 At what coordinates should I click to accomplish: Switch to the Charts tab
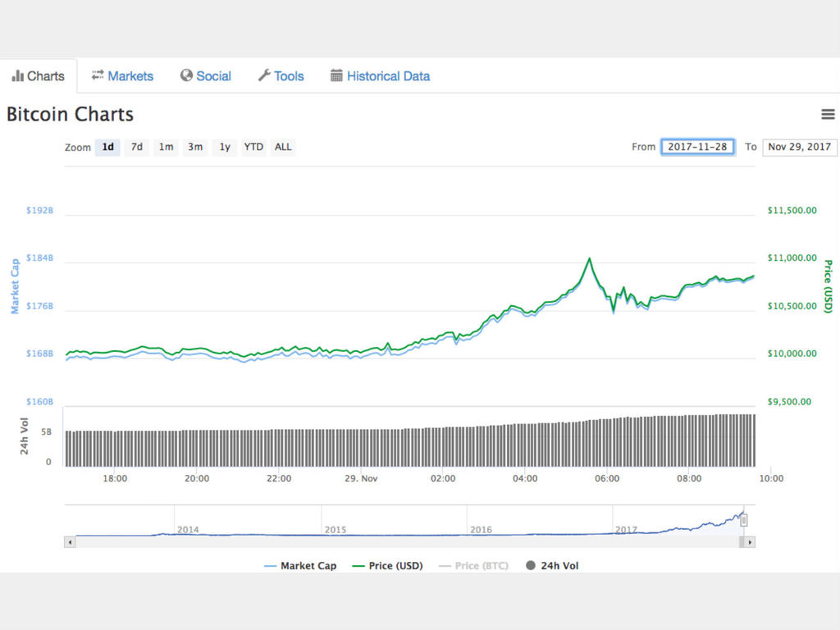click(38, 76)
